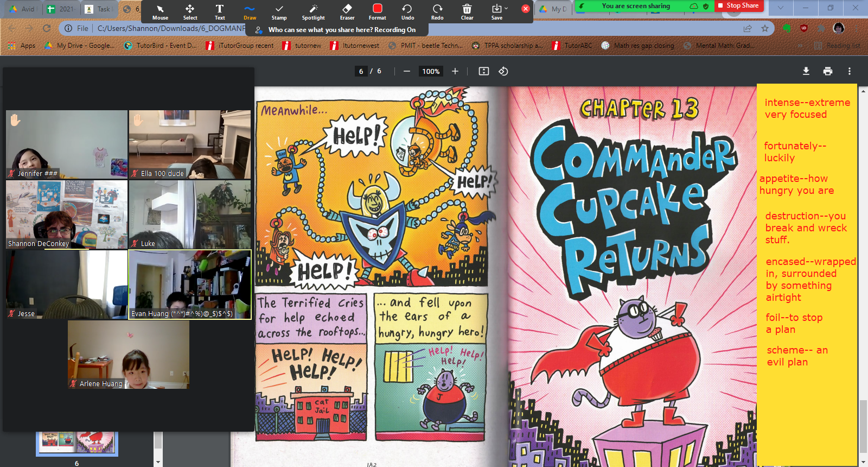Screen dimensions: 868x467
Task: Select Arlene Huang's video tile
Action: point(129,355)
